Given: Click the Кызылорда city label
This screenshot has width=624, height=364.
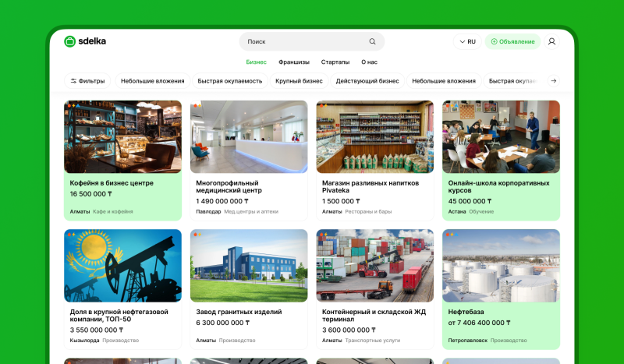Looking at the screenshot, I should (84, 341).
